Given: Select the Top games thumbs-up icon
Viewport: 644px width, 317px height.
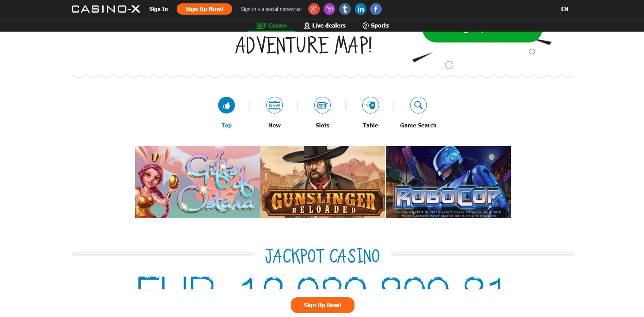Looking at the screenshot, I should [226, 105].
